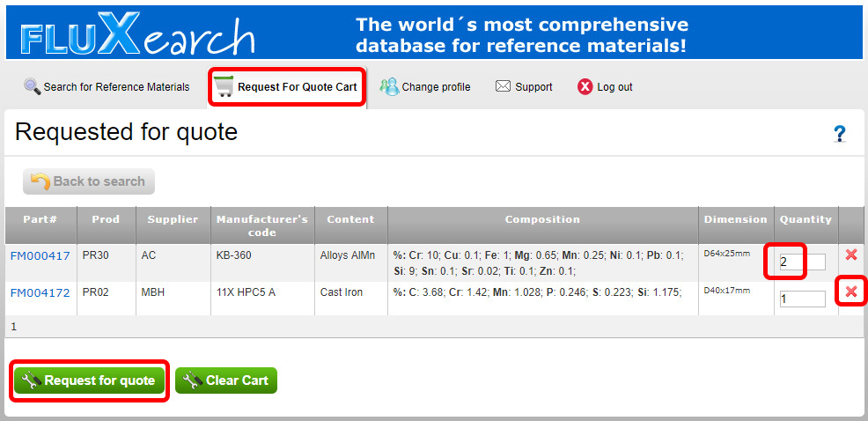Click the shopping cart icon in navigation

pos(223,87)
